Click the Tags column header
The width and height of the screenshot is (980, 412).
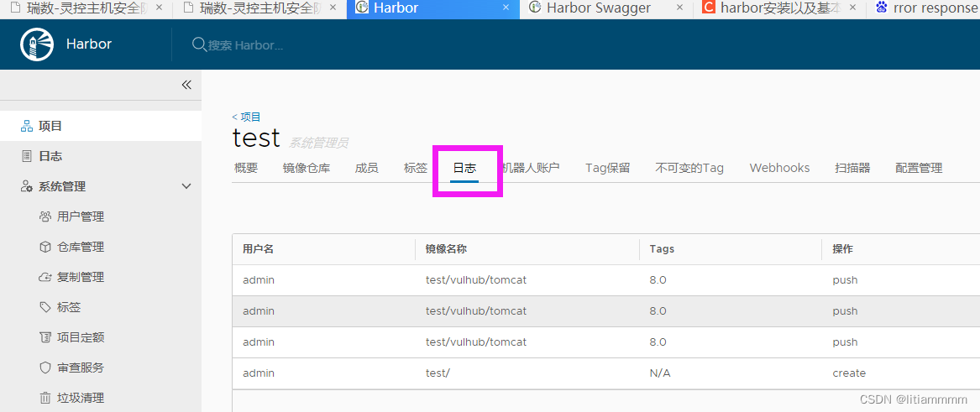pyautogui.click(x=662, y=248)
